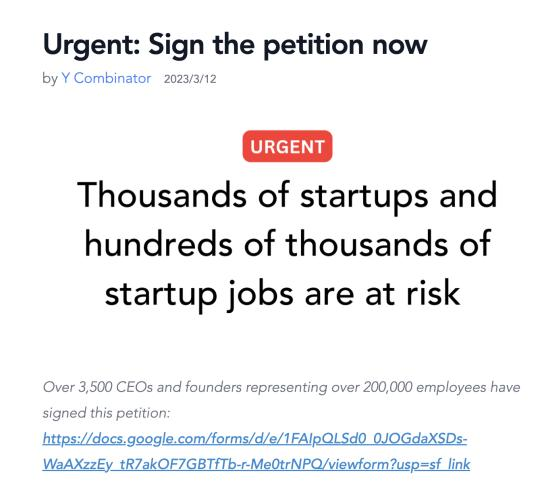This screenshot has width=540, height=490.
Task: Click the word 'risk' at the headline end
Action: coord(433,293)
